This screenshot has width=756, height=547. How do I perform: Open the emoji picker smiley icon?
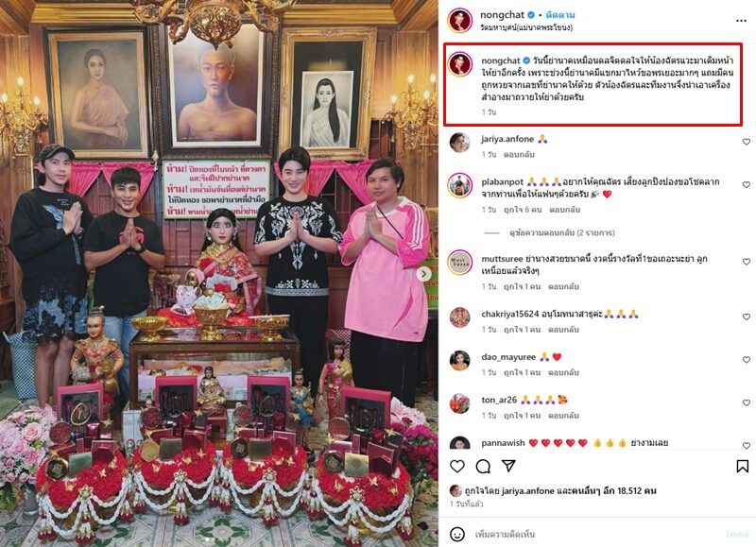click(x=457, y=534)
